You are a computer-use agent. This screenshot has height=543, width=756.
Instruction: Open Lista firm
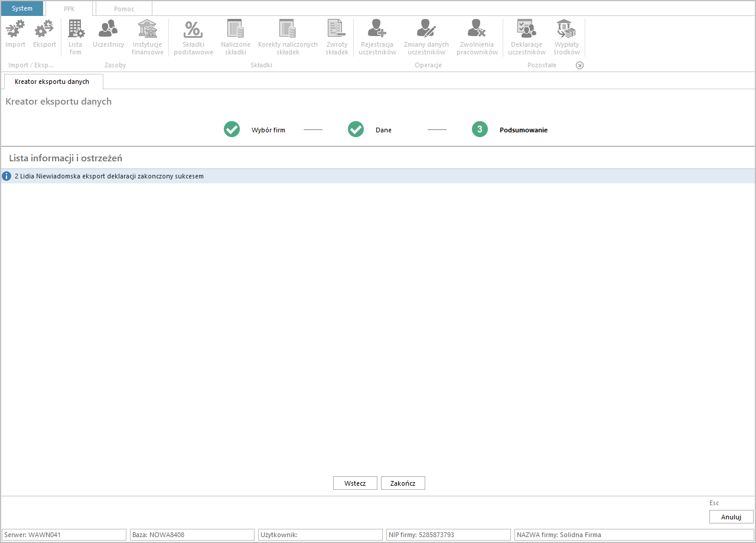pos(76,38)
